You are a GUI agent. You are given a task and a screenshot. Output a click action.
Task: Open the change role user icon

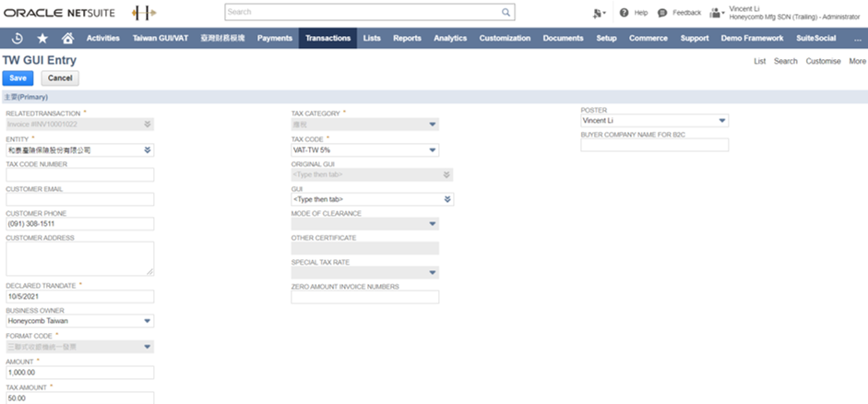717,12
